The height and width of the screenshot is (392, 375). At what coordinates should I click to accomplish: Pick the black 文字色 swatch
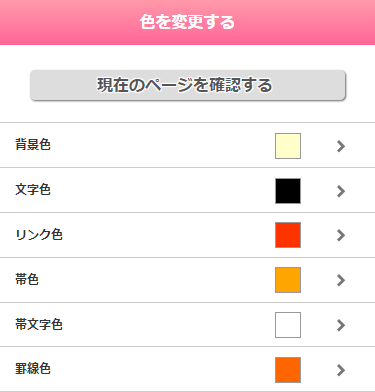[288, 191]
